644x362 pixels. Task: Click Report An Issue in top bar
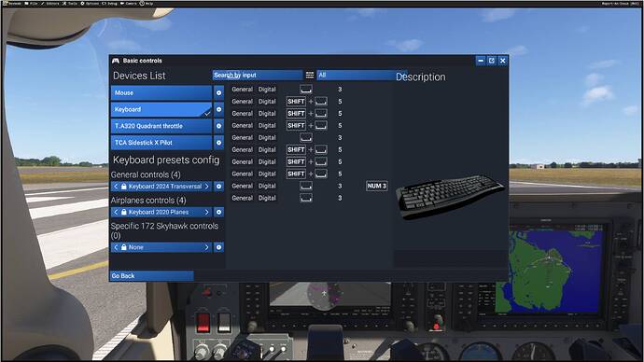[620, 4]
